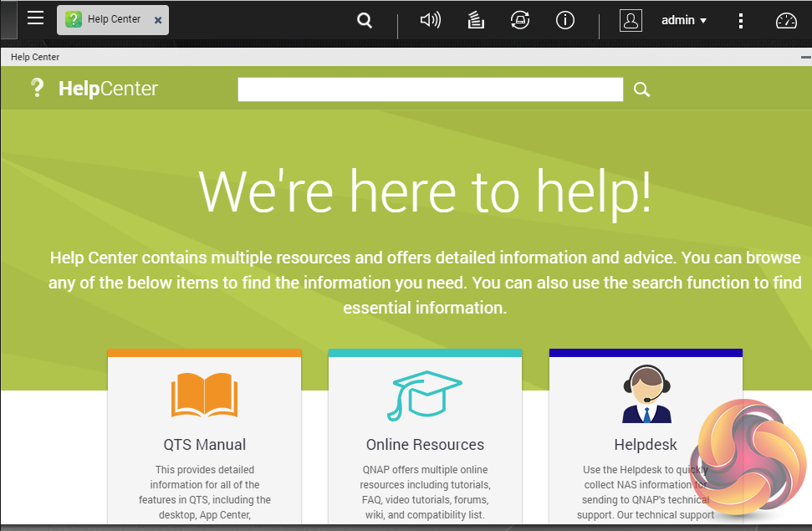Open the Helpdesk agent icon
The height and width of the screenshot is (531, 812).
[646, 394]
